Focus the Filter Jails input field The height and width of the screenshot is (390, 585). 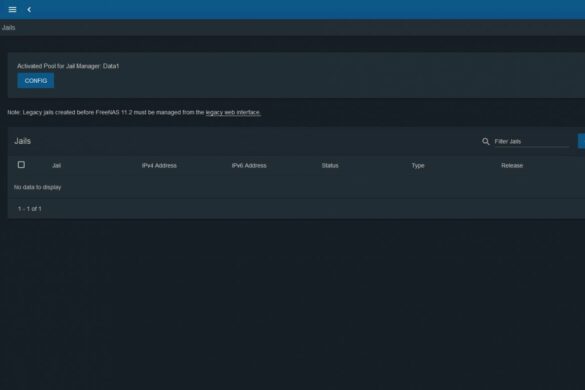coord(532,141)
